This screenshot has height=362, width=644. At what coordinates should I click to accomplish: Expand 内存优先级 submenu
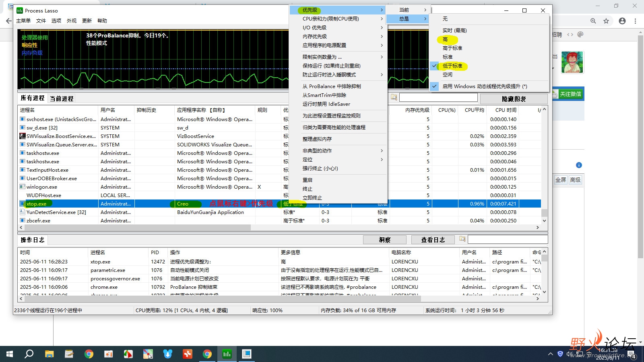[x=338, y=37]
